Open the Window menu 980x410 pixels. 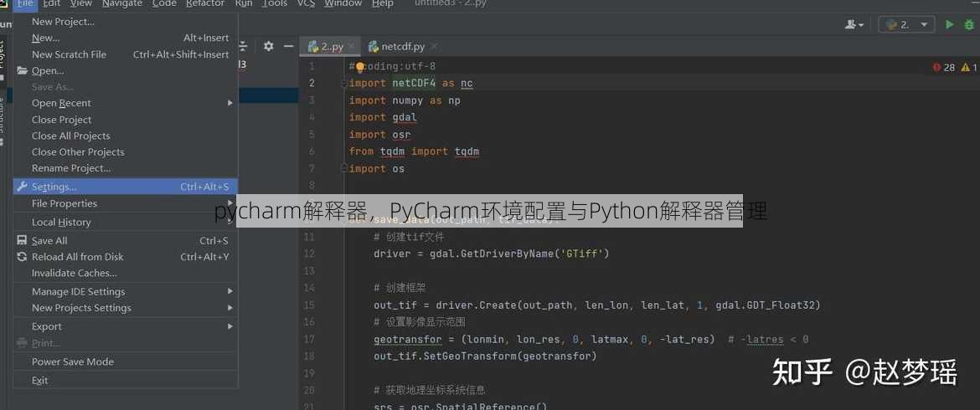pyautogui.click(x=343, y=3)
